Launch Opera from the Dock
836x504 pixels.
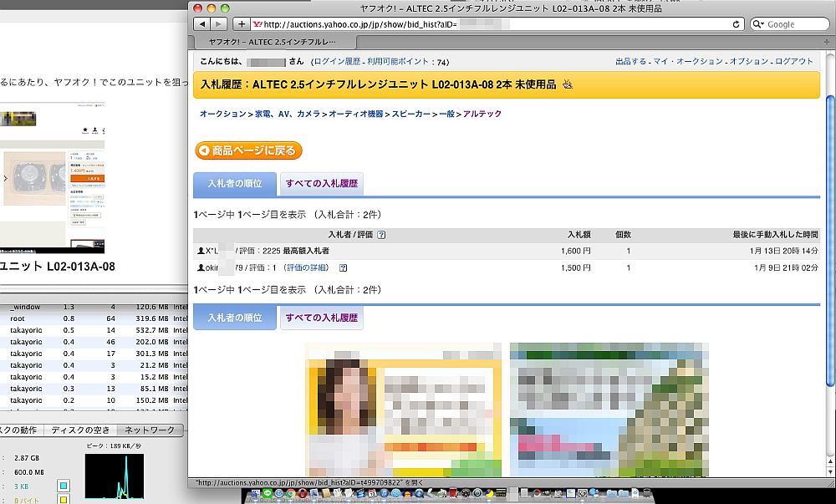303,494
